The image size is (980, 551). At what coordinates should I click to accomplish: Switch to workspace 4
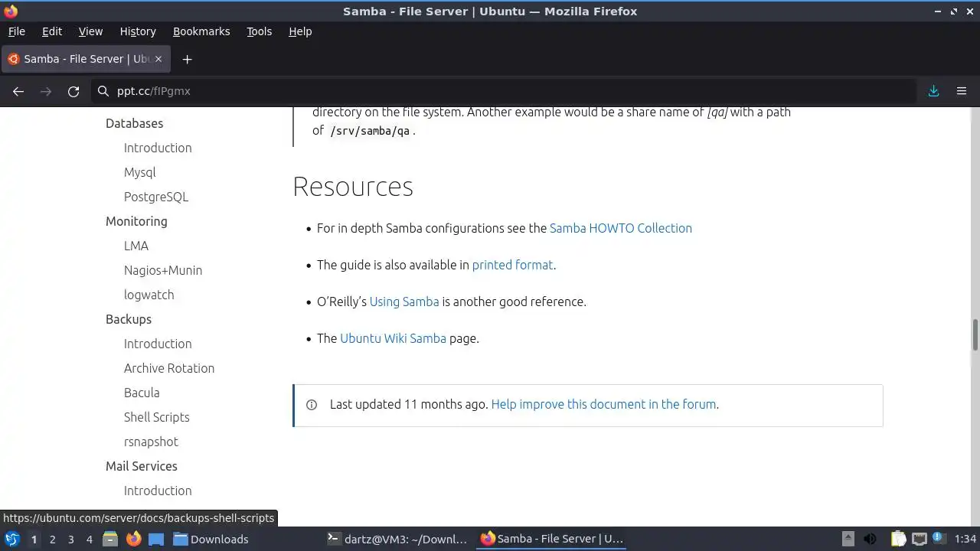89,540
